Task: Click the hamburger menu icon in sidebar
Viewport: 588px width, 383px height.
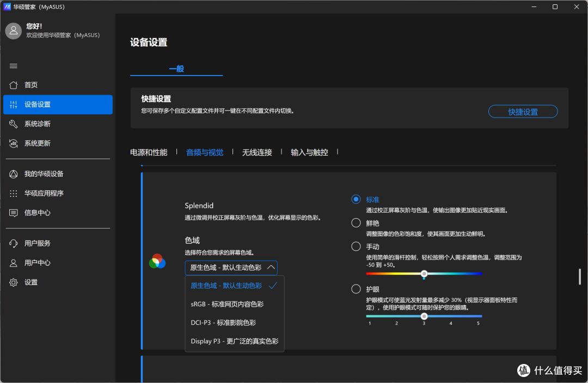Action: [14, 66]
